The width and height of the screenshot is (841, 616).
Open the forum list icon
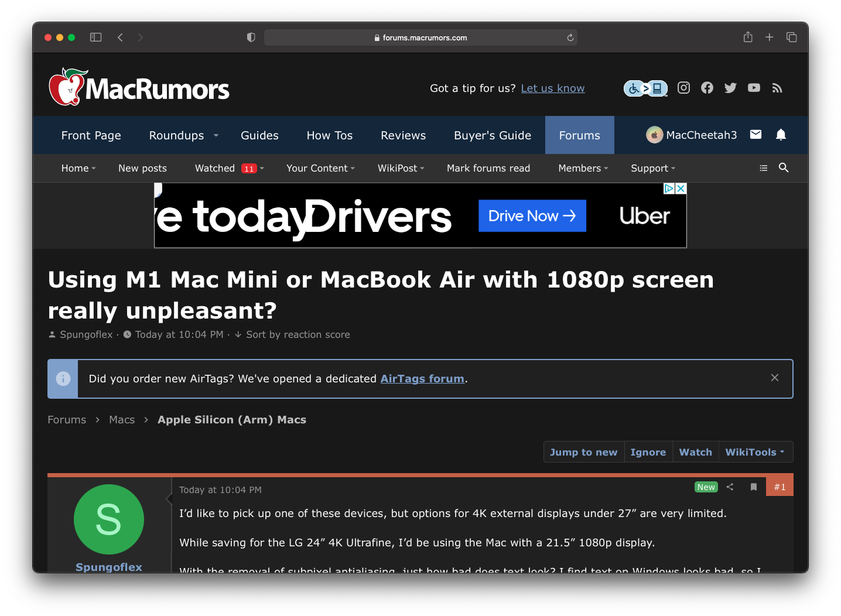tap(763, 168)
